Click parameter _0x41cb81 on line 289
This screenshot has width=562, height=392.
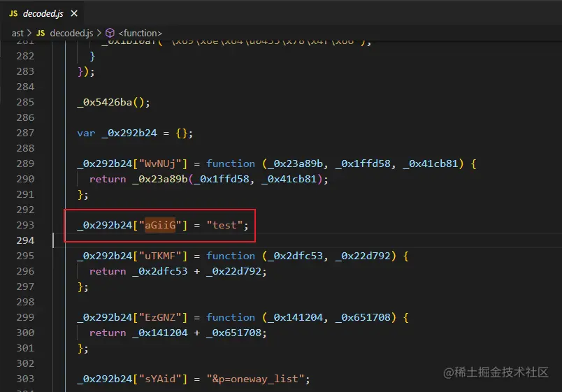click(431, 164)
